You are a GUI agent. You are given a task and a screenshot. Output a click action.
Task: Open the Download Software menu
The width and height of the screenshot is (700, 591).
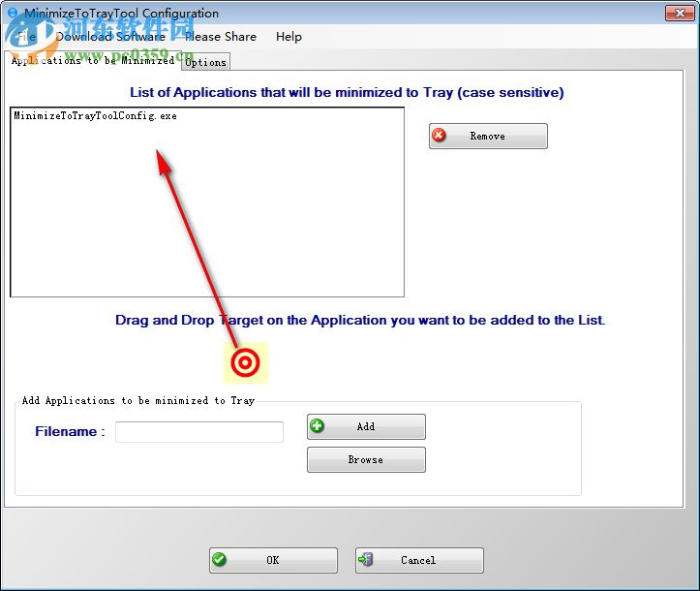(110, 37)
